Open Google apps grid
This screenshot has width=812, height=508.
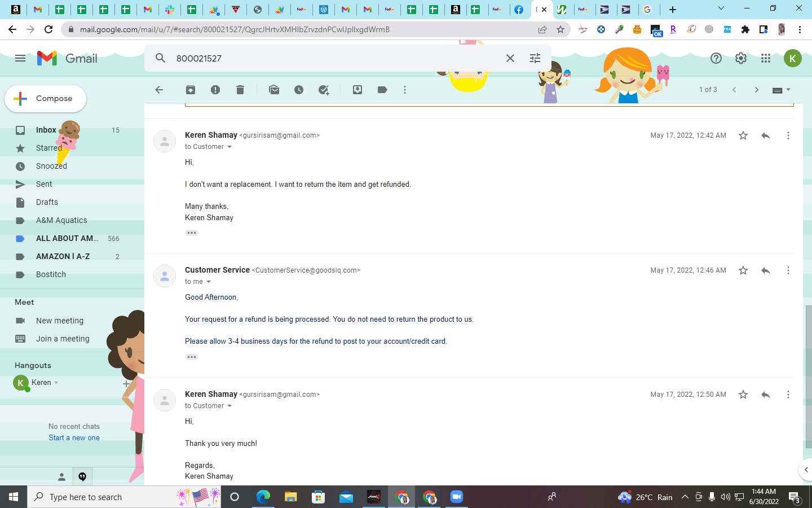pyautogui.click(x=766, y=58)
